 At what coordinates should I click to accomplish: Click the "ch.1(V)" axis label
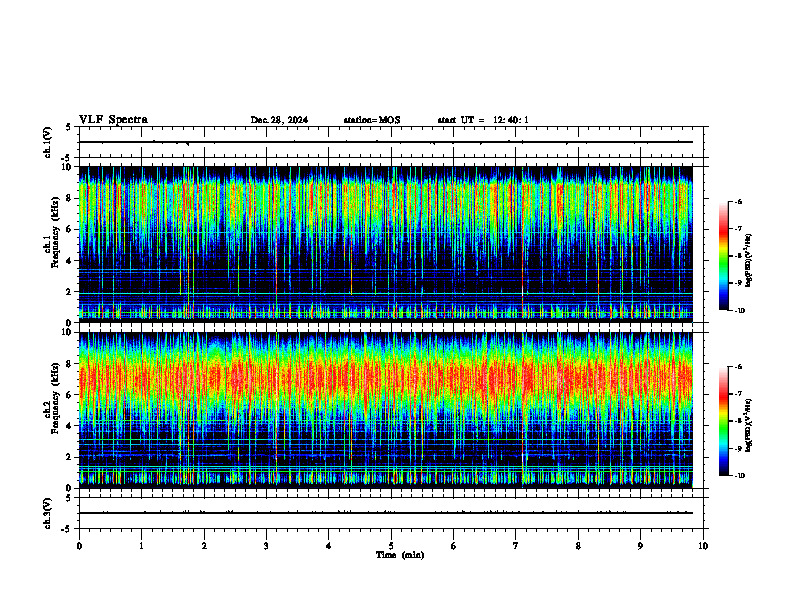point(48,142)
